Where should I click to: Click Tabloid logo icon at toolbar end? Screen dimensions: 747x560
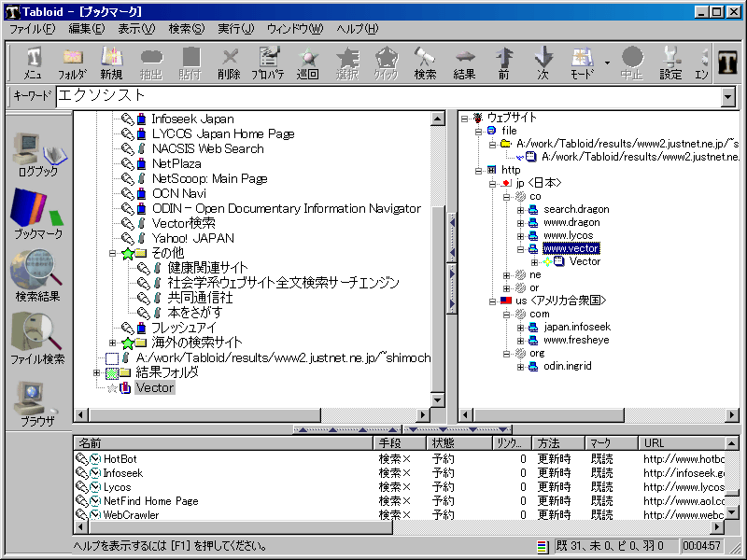727,63
